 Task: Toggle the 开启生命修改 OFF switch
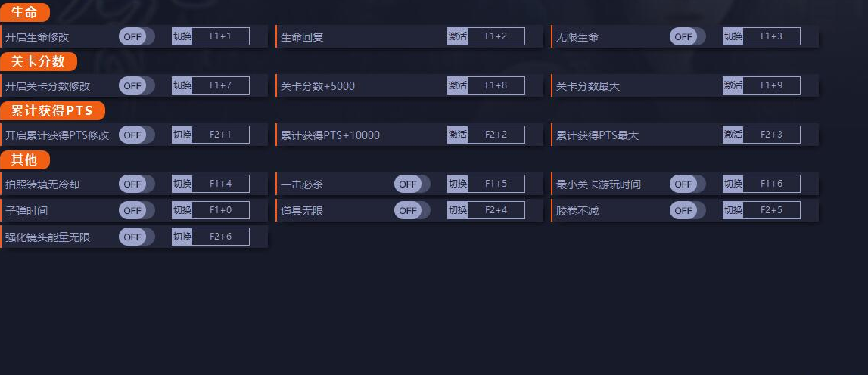[x=136, y=36]
